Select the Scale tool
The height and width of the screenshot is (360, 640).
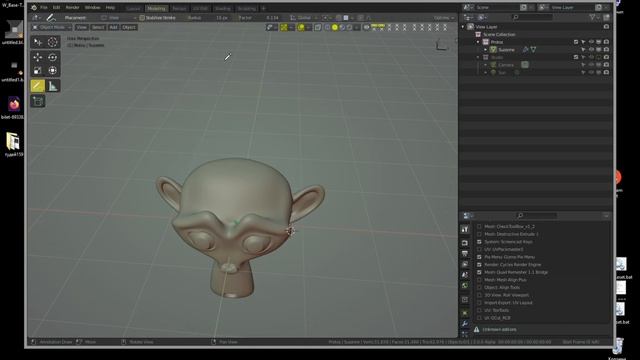[x=38, y=71]
